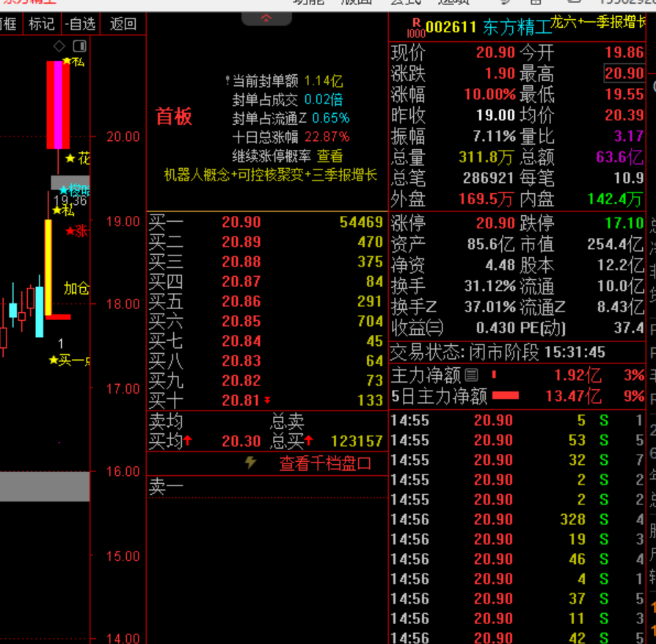This screenshot has width=656, height=644.
Task: Select the 买二 row at 20.89
Action: [x=266, y=242]
